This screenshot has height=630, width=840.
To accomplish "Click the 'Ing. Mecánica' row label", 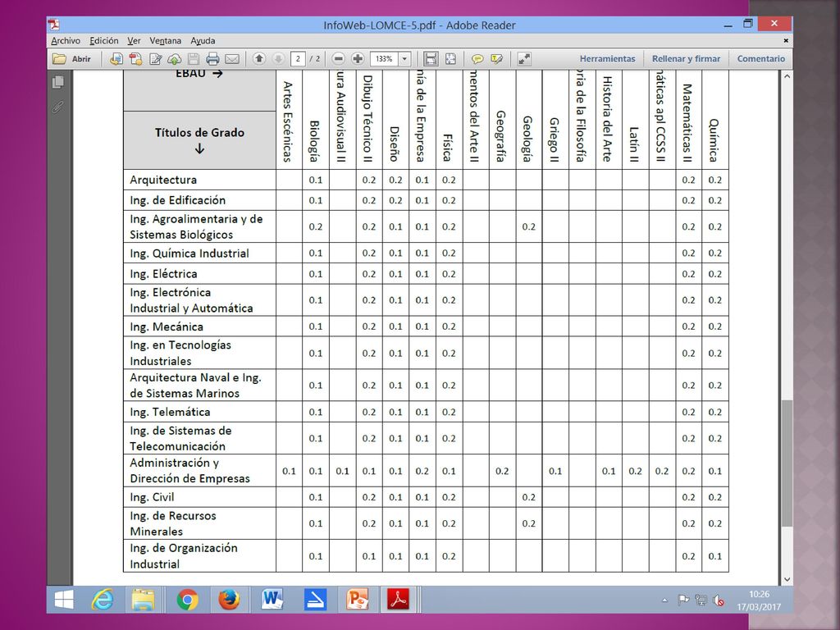I will pos(166,326).
